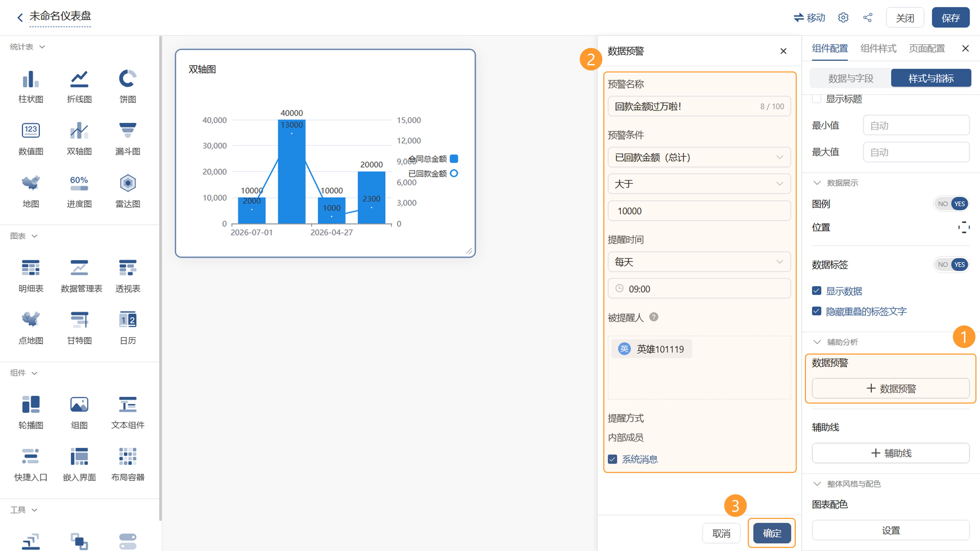Image resolution: width=980 pixels, height=551 pixels.
Task: Add a 漏斗图 funnel chart component
Action: pyautogui.click(x=128, y=139)
